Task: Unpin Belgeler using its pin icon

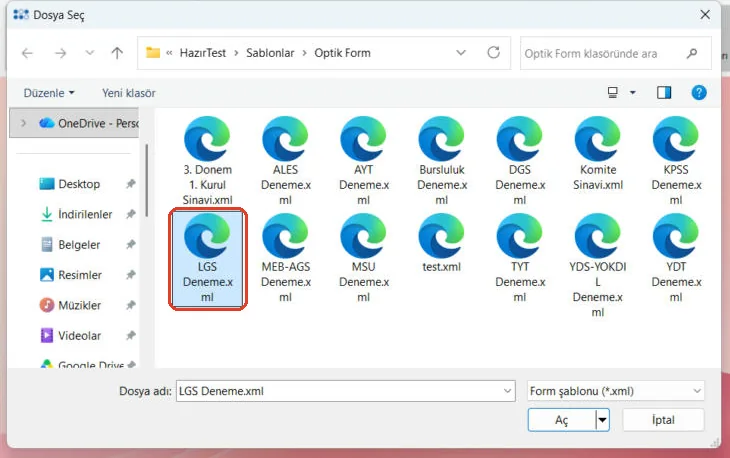Action: coord(131,244)
